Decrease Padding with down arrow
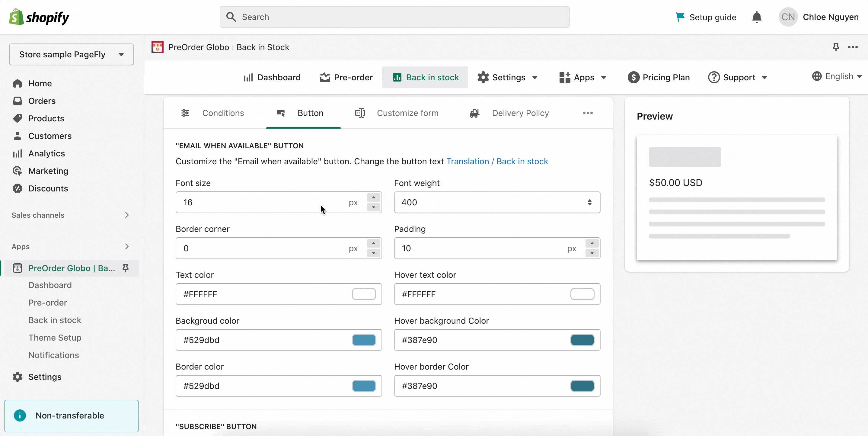Image resolution: width=868 pixels, height=436 pixels. point(592,253)
